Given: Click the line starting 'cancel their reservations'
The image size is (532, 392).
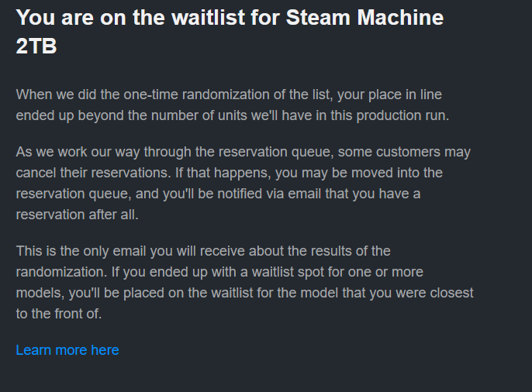Looking at the screenshot, I should [230, 173].
